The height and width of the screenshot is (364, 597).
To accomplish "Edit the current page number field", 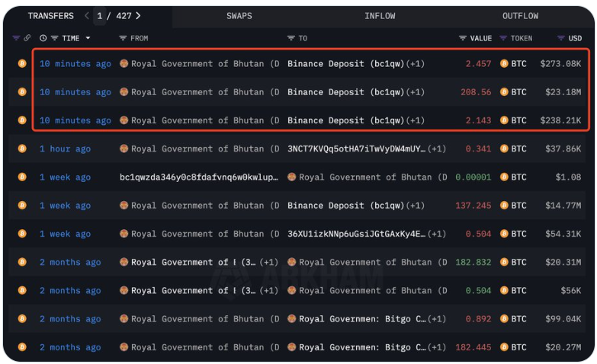I will coord(100,16).
